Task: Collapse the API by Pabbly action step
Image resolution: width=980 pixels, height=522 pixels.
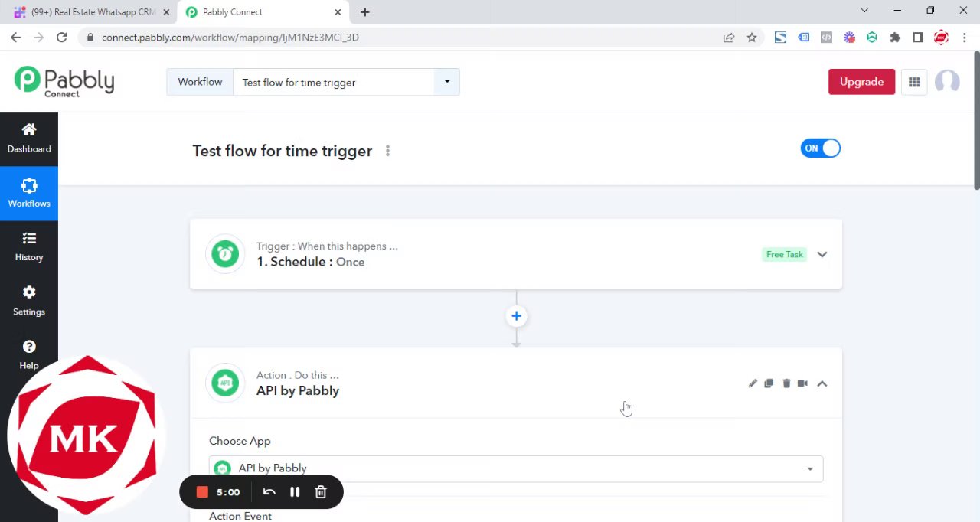Action: [822, 383]
